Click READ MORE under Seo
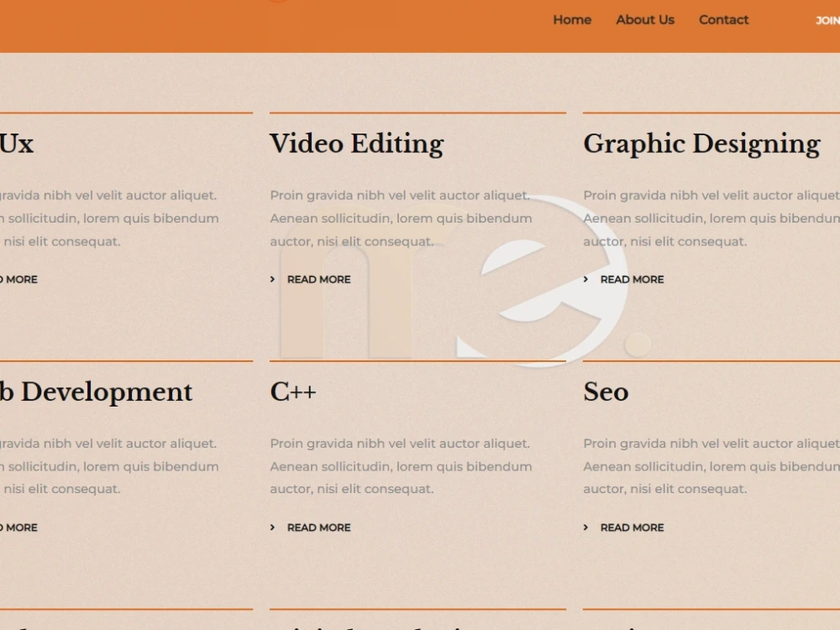This screenshot has height=630, width=840. coord(632,528)
